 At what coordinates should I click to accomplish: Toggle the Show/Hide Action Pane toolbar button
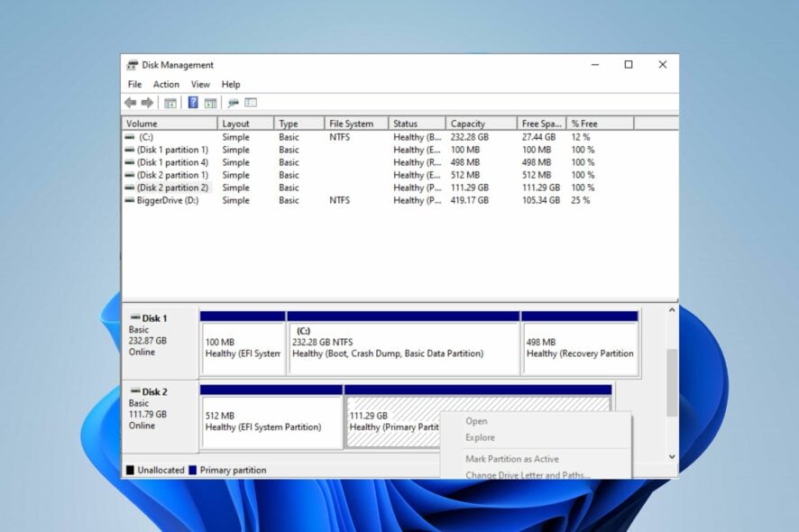(x=211, y=102)
